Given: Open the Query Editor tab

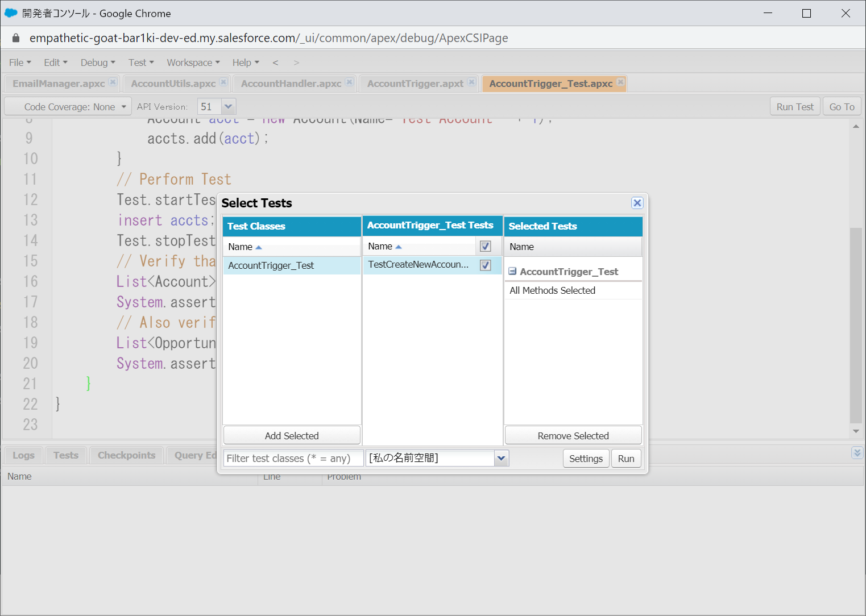Looking at the screenshot, I should pos(193,455).
